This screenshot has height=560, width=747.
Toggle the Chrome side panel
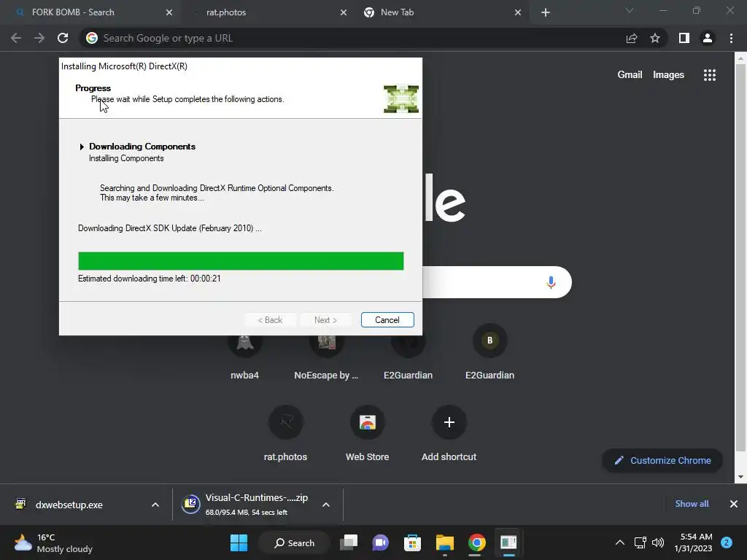coord(684,38)
